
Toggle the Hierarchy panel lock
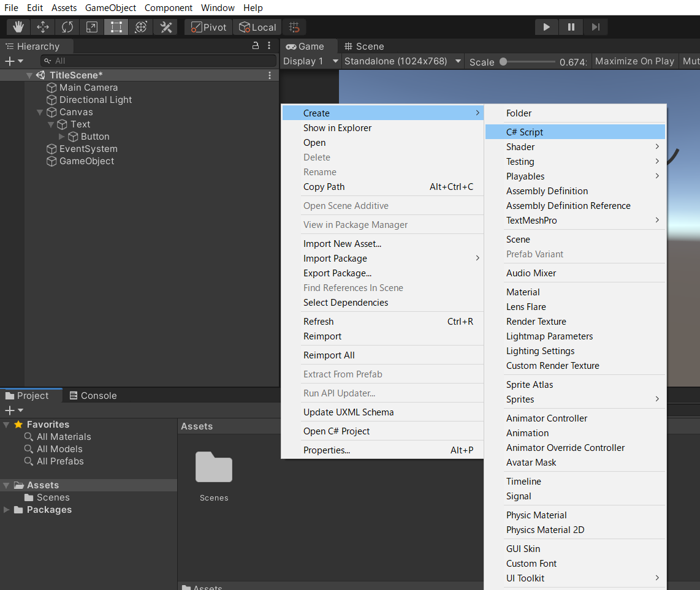[x=256, y=45]
